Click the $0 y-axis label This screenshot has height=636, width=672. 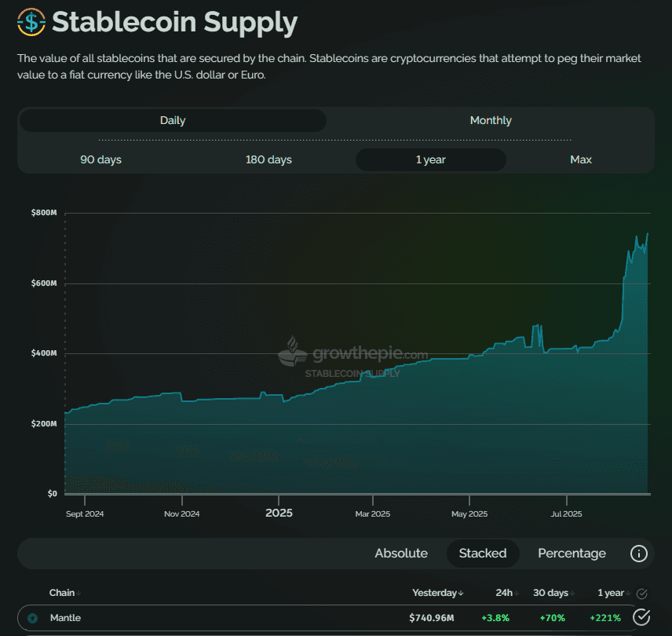point(53,494)
